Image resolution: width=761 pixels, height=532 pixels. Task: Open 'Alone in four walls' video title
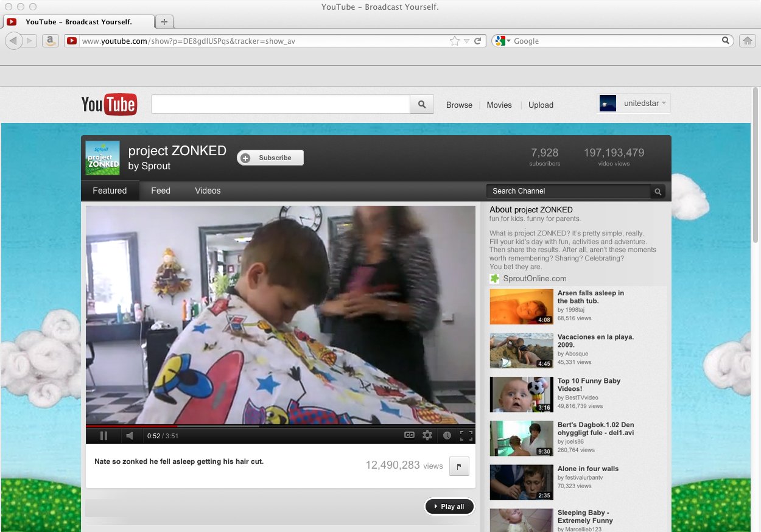[588, 469]
